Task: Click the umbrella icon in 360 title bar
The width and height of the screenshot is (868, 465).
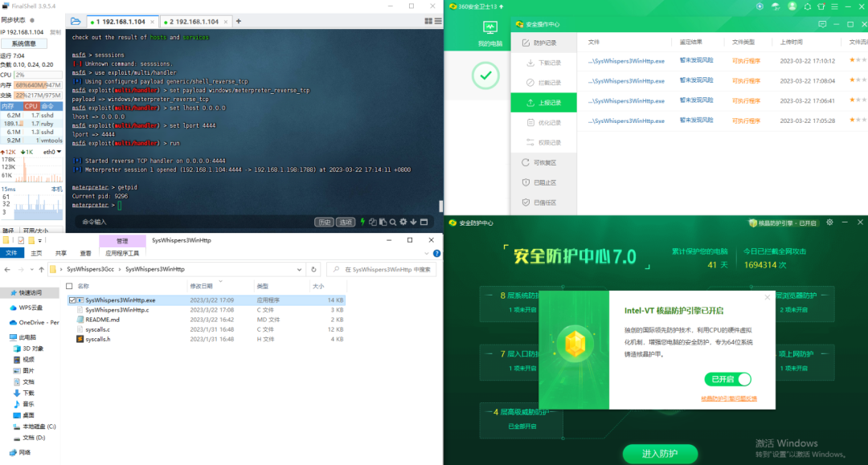Action: coord(776,6)
